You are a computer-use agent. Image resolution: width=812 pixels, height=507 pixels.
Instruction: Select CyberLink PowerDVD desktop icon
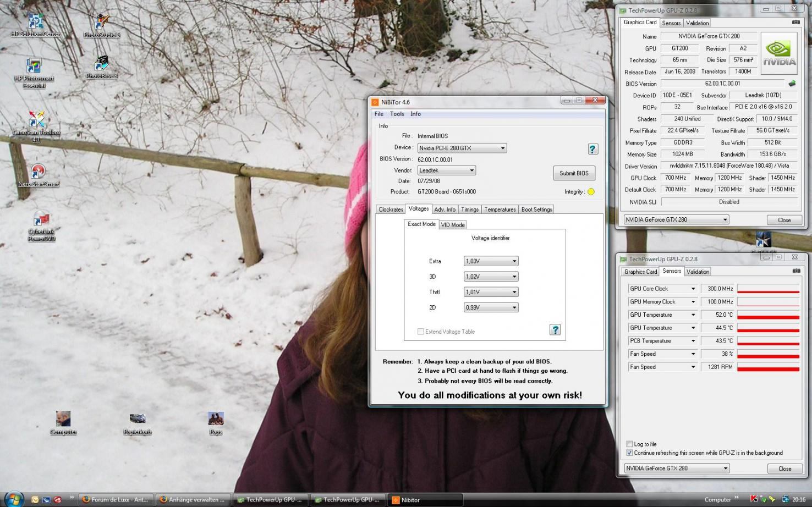(42, 225)
